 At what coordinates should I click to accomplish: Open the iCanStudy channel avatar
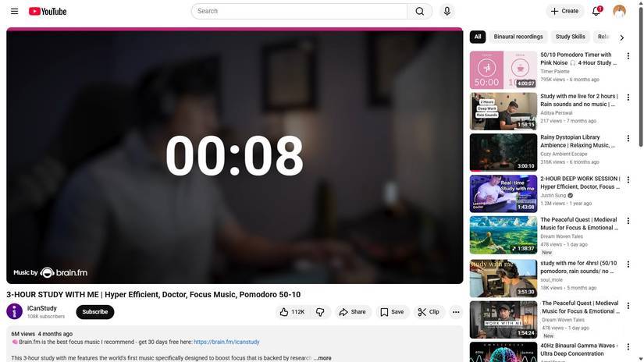coord(14,311)
